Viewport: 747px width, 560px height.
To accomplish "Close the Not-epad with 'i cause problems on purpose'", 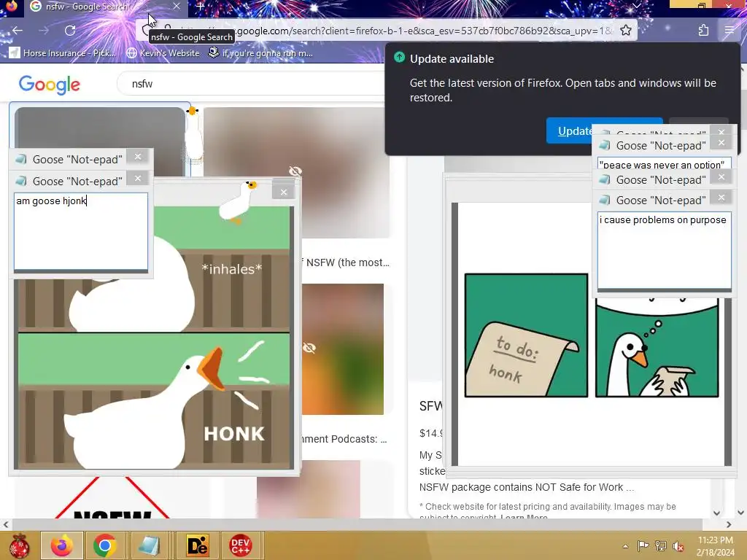I will point(721,197).
